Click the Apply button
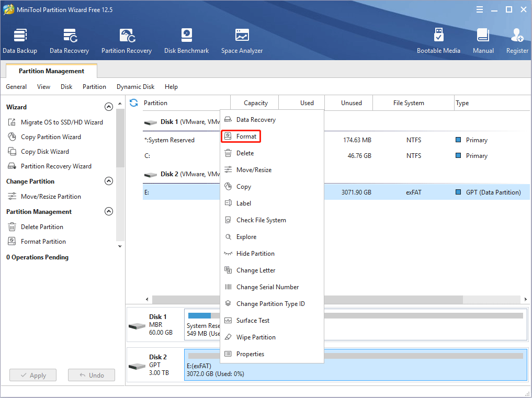Image resolution: width=532 pixels, height=398 pixels. (x=33, y=376)
